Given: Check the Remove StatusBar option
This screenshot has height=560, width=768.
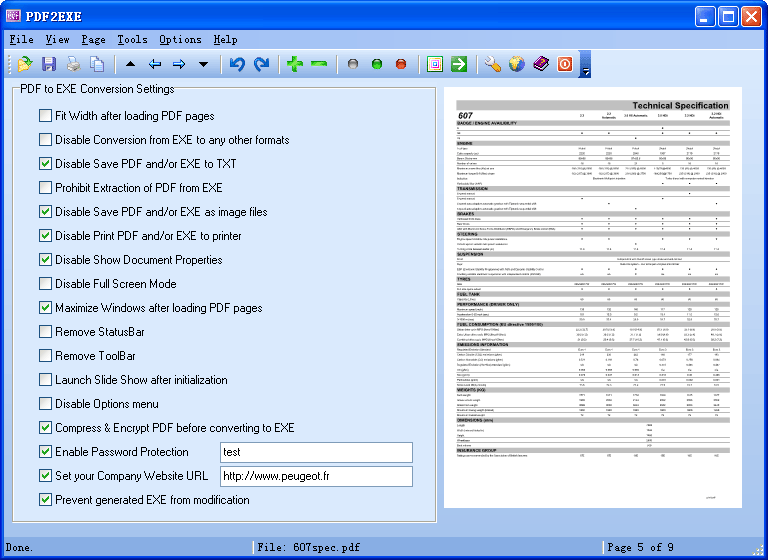Looking at the screenshot, I should [45, 332].
